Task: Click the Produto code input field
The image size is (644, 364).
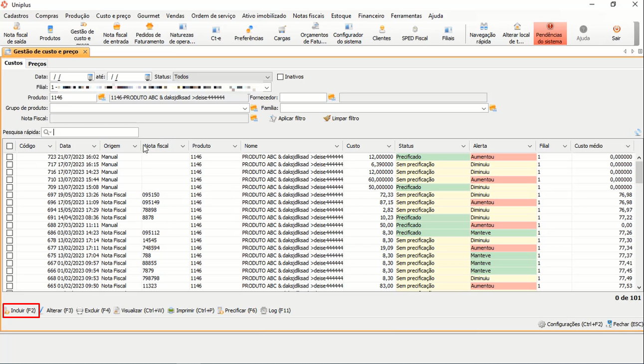Action: (73, 97)
